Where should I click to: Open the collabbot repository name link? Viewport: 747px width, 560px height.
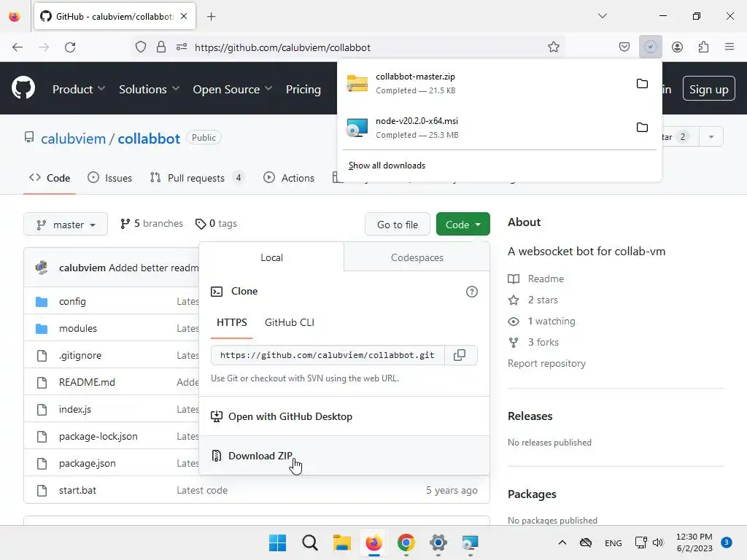coord(149,139)
